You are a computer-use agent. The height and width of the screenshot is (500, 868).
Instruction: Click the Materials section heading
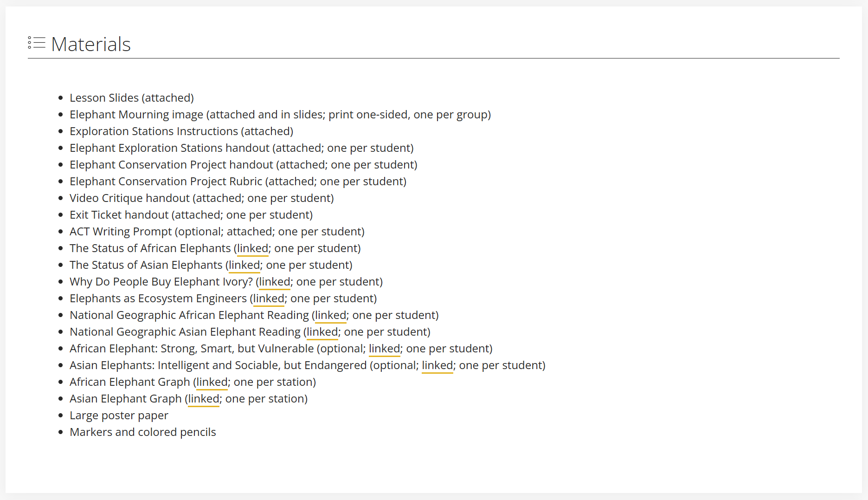pyautogui.click(x=91, y=45)
